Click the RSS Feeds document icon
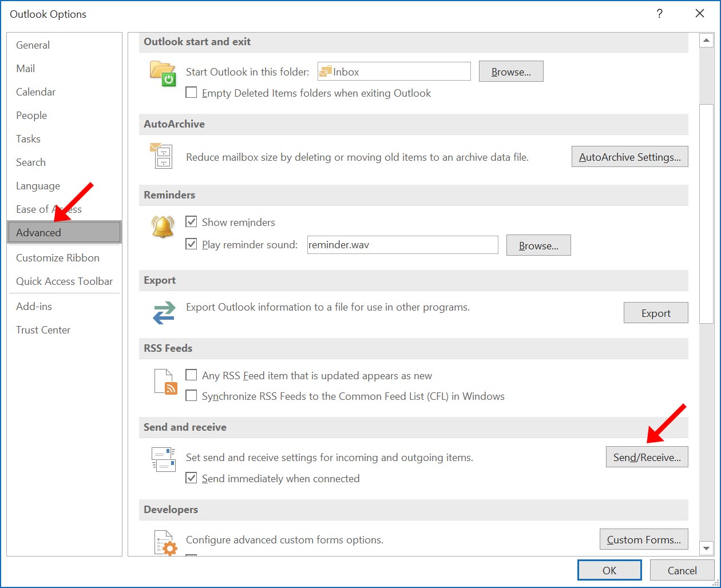The image size is (721, 588). point(166,382)
